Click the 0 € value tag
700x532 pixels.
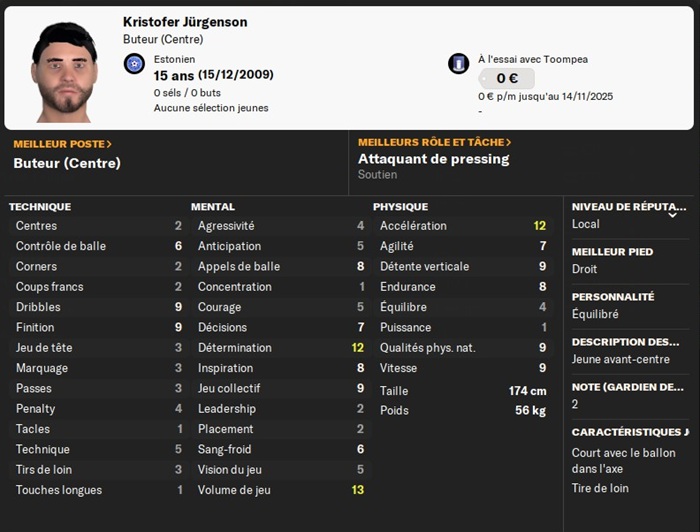pos(507,79)
